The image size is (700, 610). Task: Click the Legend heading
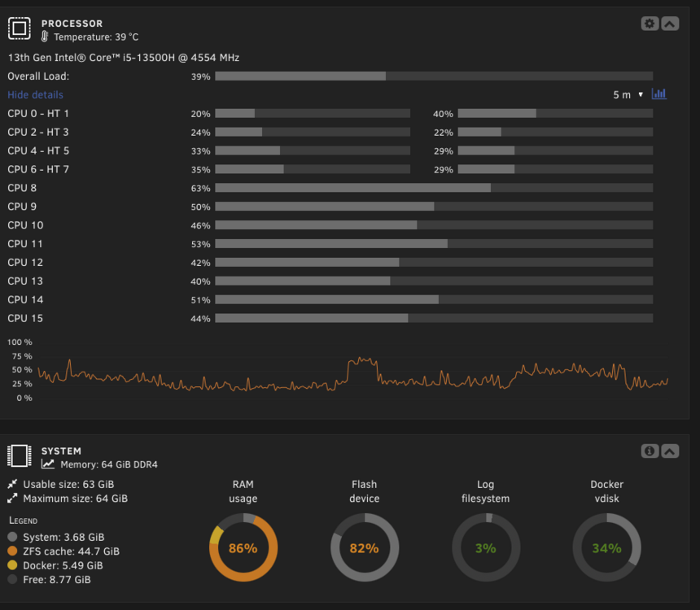click(24, 521)
